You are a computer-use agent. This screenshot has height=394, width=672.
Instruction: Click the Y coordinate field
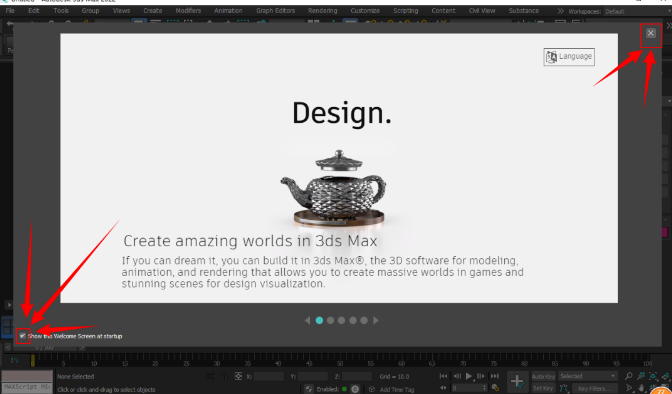click(312, 376)
